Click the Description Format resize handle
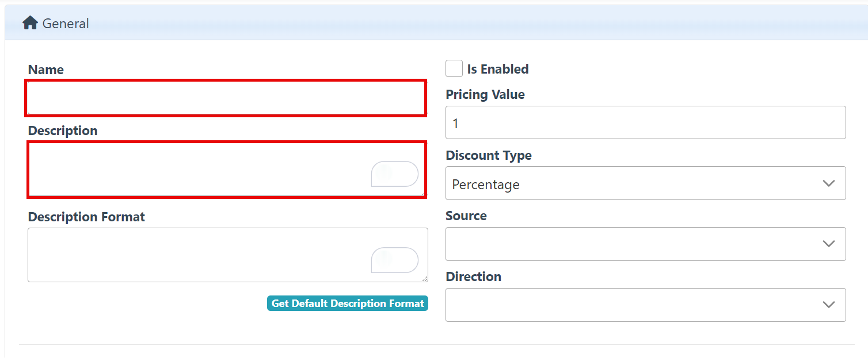Screen dimensions: 868x361 coord(425,279)
